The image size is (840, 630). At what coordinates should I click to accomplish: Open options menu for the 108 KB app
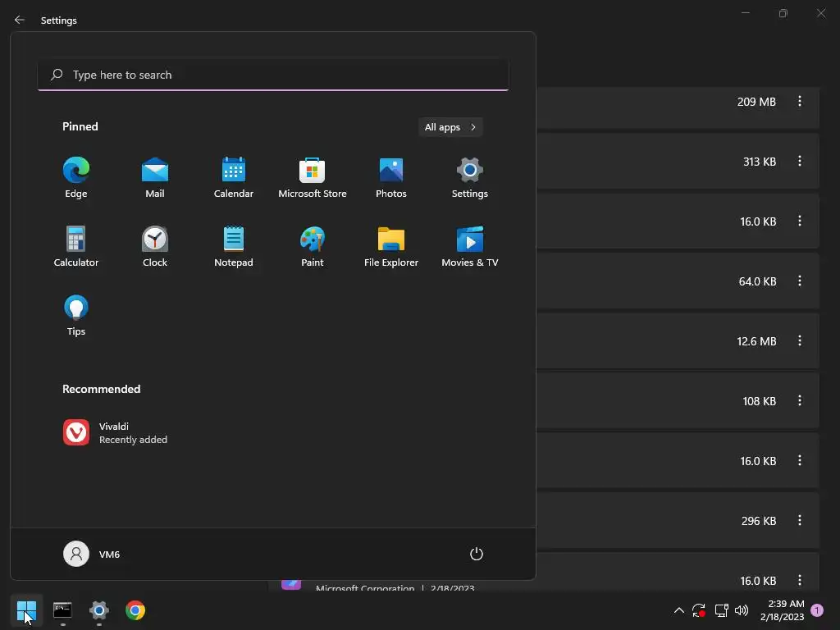point(800,400)
